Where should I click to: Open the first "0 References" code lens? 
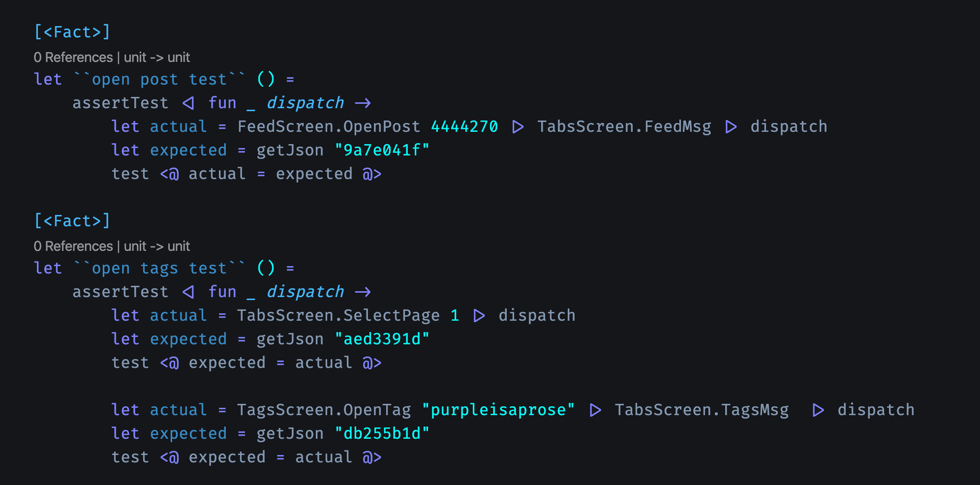point(73,58)
